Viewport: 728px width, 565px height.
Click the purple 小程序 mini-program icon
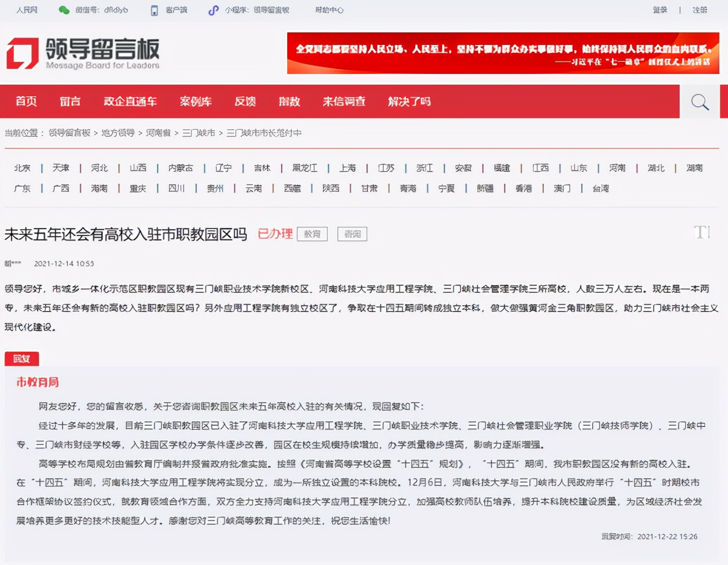(213, 10)
